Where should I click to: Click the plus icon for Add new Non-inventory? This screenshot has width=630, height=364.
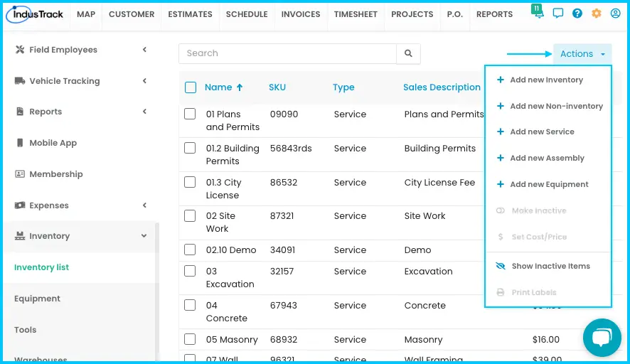(x=500, y=106)
